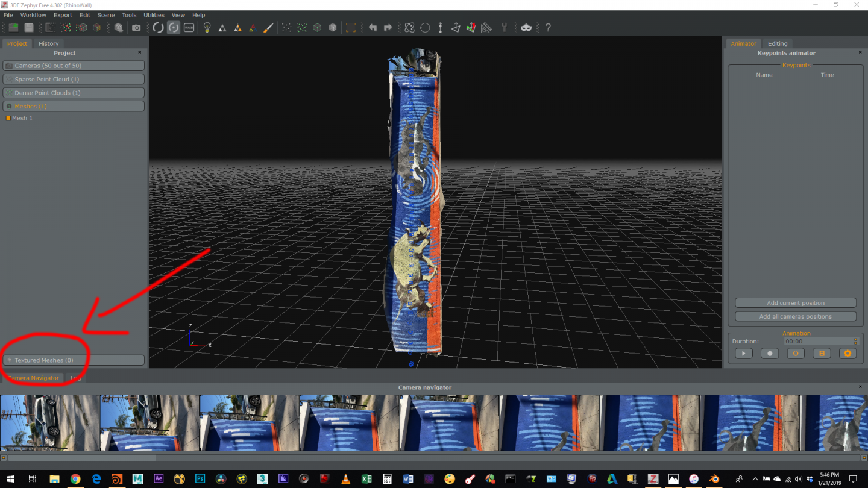Viewport: 868px width, 488px height.
Task: Toggle Mesh 1 orange visibility square
Action: [x=8, y=118]
